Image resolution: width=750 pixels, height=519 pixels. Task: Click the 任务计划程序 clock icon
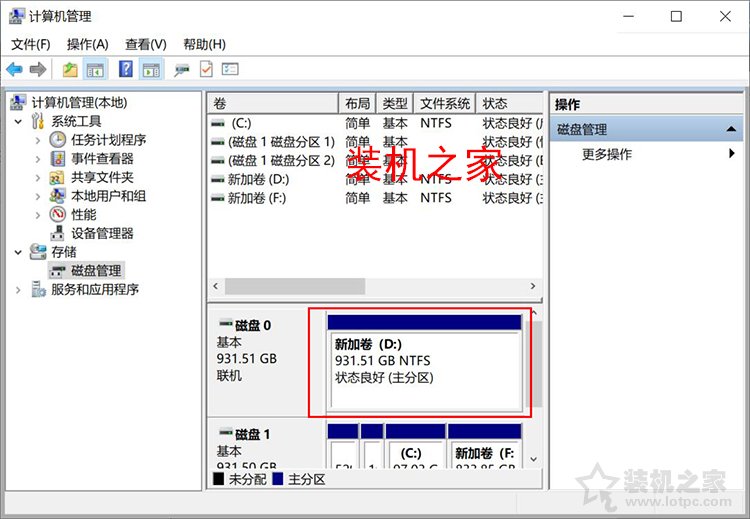(x=57, y=140)
